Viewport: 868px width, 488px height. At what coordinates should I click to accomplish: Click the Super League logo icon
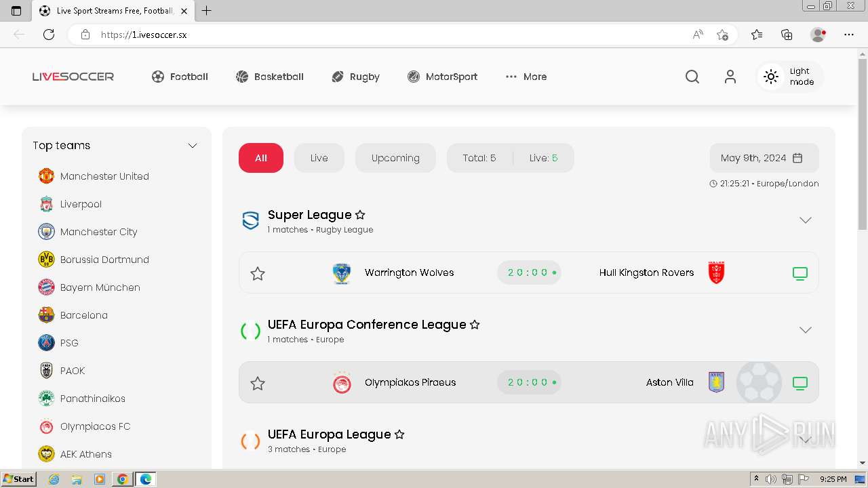(251, 220)
